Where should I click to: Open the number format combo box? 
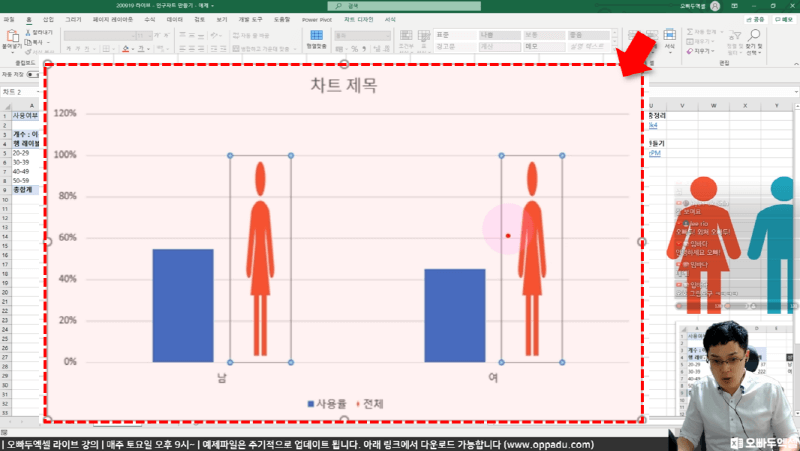pos(362,36)
